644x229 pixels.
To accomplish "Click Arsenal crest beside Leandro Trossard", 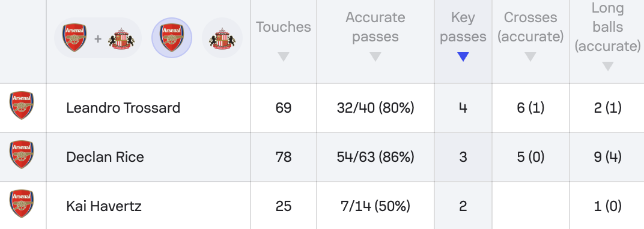I will pyautogui.click(x=22, y=106).
